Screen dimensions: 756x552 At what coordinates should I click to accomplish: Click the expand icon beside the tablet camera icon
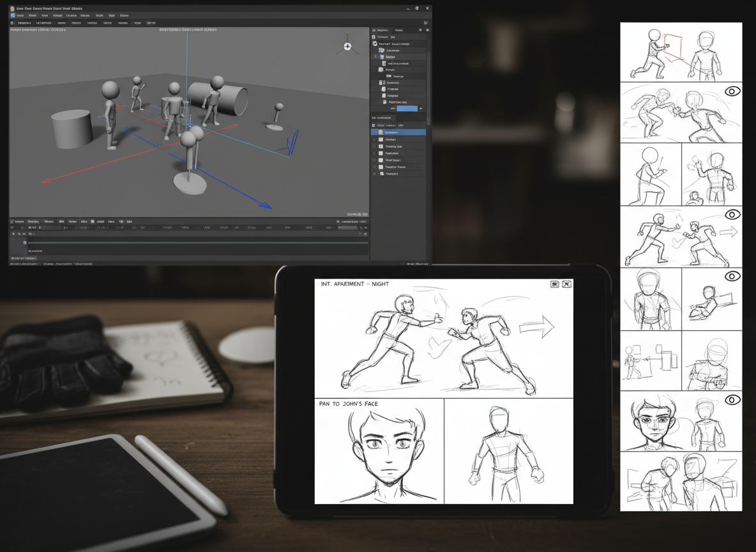pyautogui.click(x=567, y=284)
